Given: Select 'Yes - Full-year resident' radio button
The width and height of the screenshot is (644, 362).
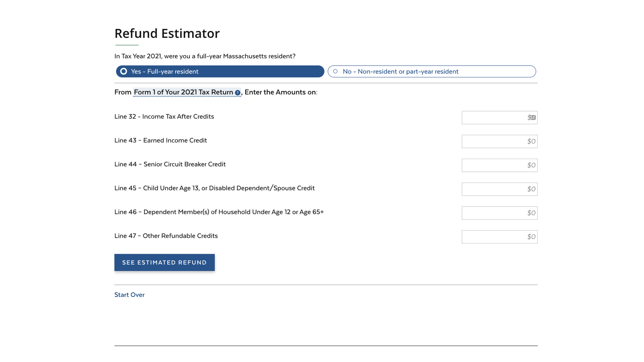Looking at the screenshot, I should pyautogui.click(x=123, y=71).
